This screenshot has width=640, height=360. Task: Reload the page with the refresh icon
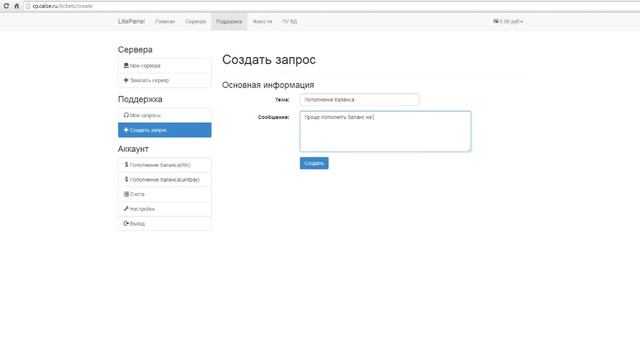coord(6,6)
